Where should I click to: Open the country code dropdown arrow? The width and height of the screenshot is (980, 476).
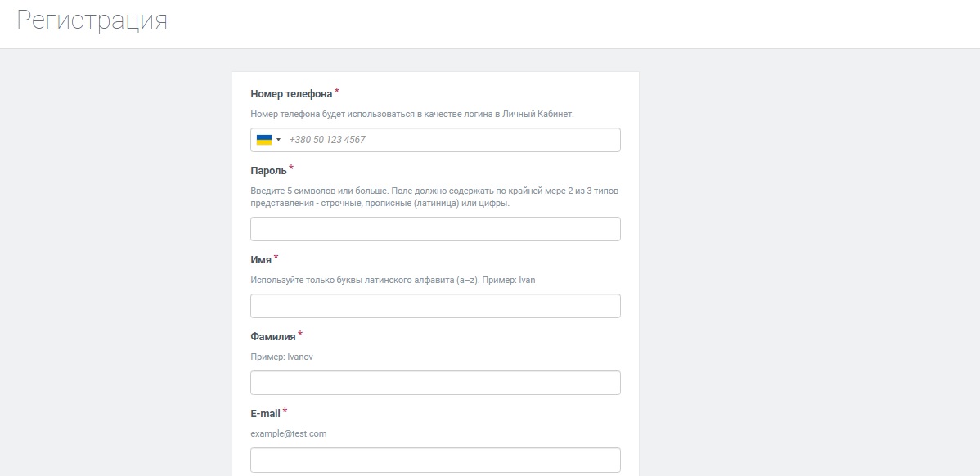click(x=279, y=140)
